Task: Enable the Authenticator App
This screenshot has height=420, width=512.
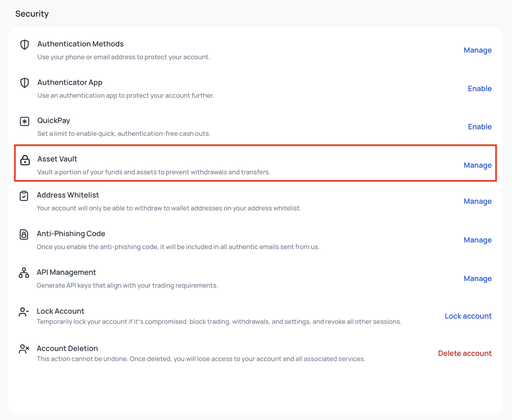Action: pos(480,89)
